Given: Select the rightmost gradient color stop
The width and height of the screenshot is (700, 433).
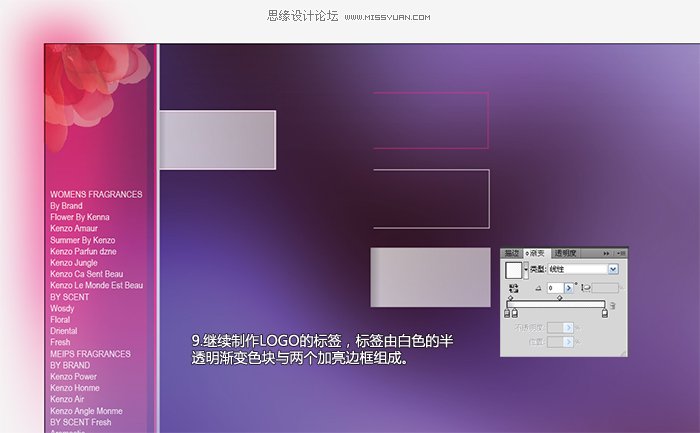Looking at the screenshot, I should point(605,313).
